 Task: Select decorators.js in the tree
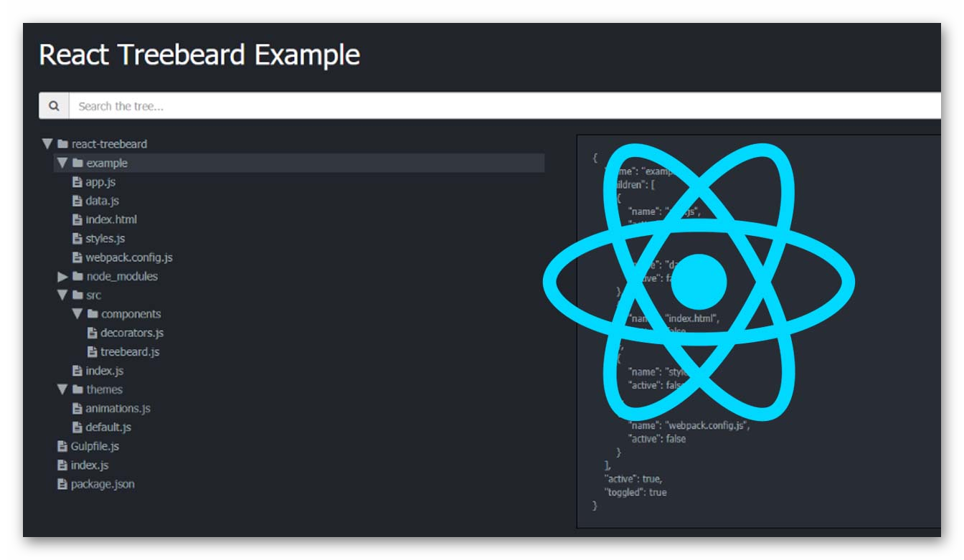point(132,333)
